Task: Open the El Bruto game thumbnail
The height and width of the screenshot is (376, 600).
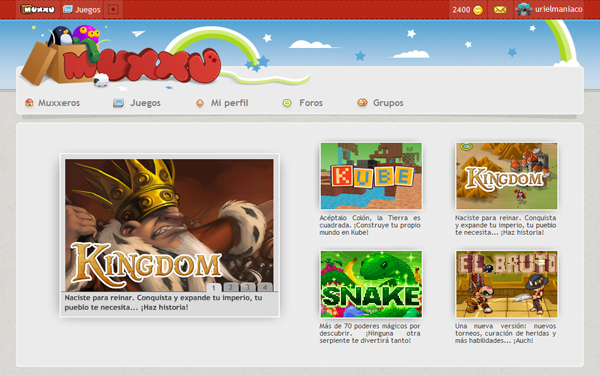Action: tap(506, 284)
